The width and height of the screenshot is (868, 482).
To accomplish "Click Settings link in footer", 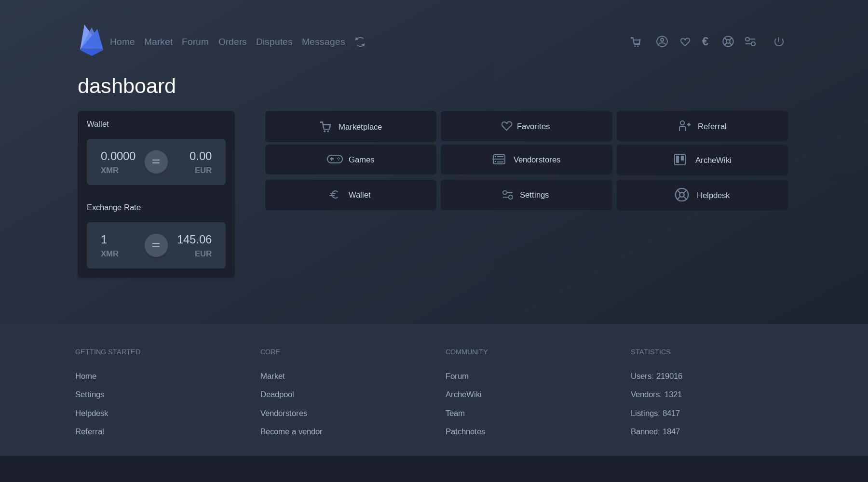I will [x=90, y=394].
